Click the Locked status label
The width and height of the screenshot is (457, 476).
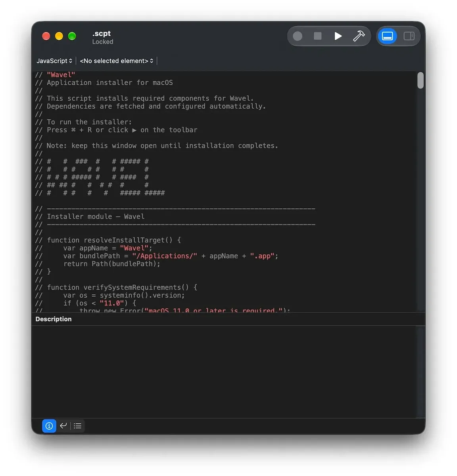point(103,42)
